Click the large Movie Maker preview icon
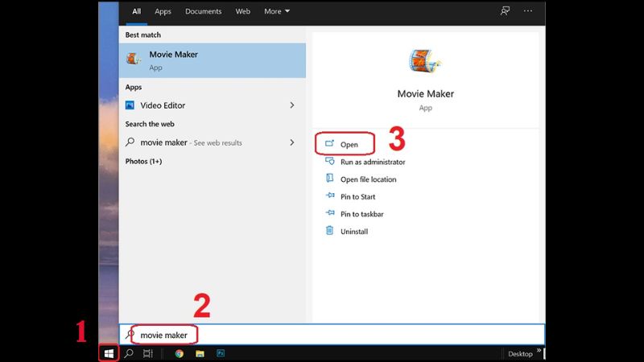The height and width of the screenshot is (362, 644). tap(426, 62)
